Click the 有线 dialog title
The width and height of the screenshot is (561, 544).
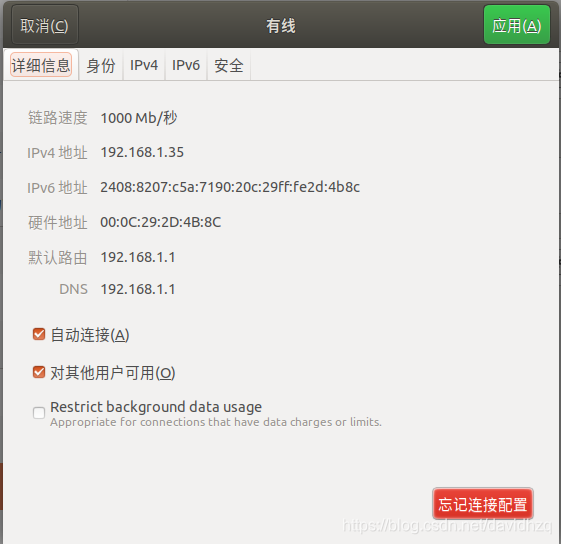coord(280,26)
